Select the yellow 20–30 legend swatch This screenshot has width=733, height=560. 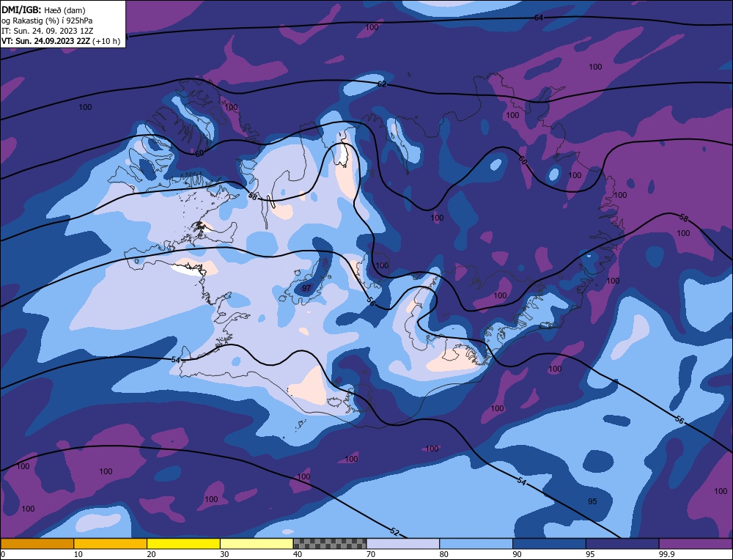[x=183, y=543]
